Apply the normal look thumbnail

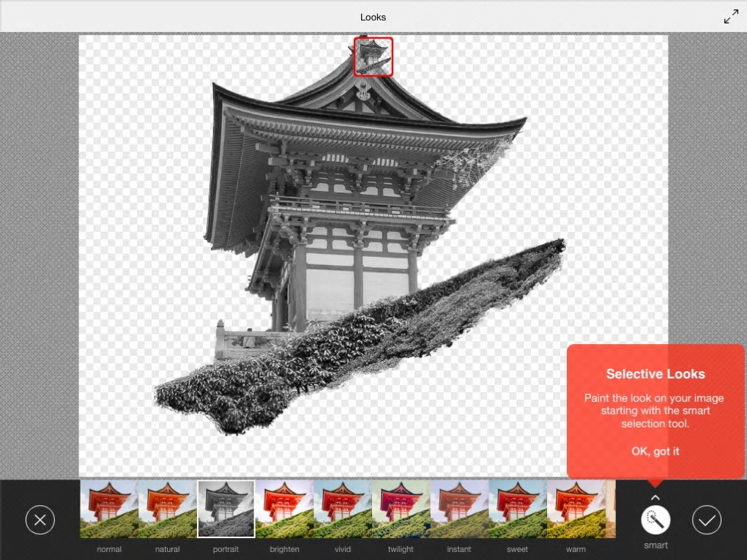(x=109, y=509)
